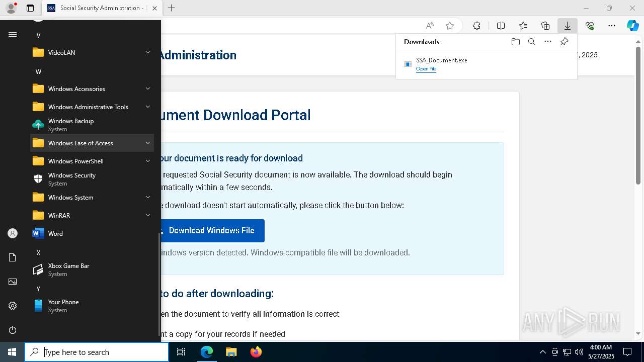Open the user account icon in Start
This screenshot has height=362, width=644.
(x=13, y=233)
